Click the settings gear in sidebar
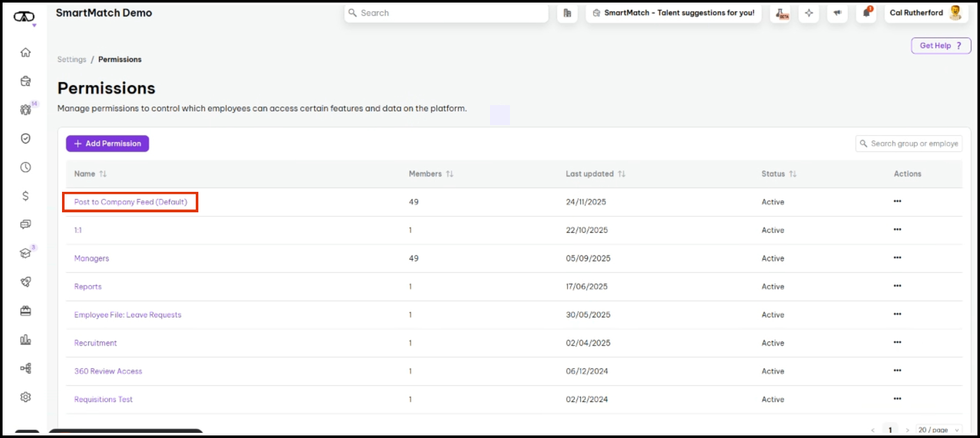 [26, 397]
